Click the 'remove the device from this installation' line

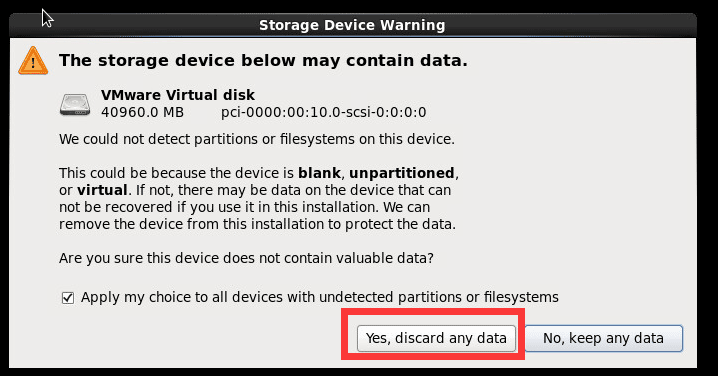(x=257, y=224)
